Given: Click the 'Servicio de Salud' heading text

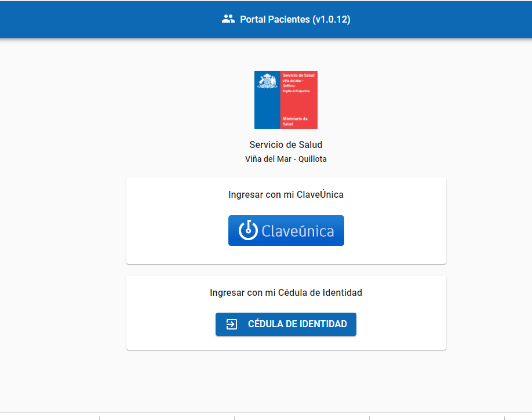Looking at the screenshot, I should click(286, 144).
